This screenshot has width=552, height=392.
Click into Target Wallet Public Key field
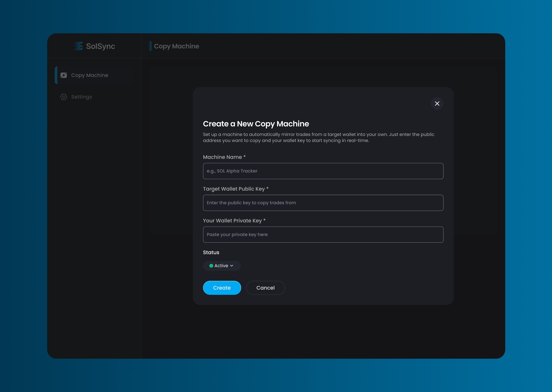(x=323, y=203)
